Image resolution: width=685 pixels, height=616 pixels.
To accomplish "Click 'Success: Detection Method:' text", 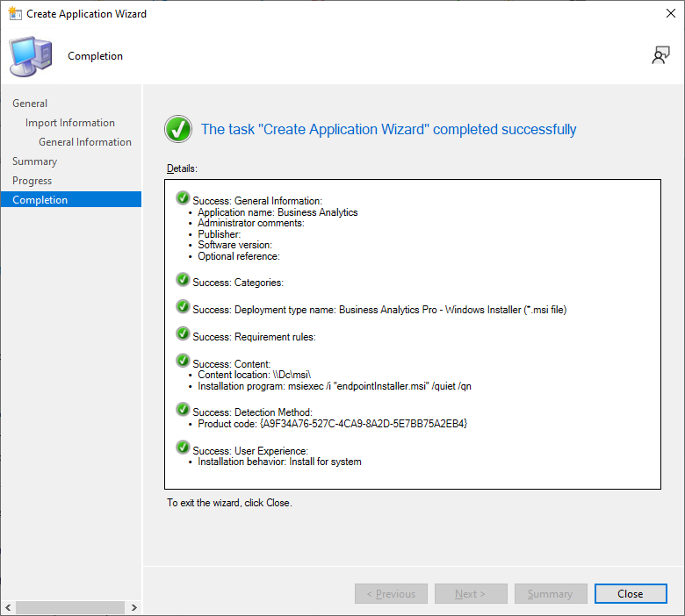I will click(x=253, y=412).
